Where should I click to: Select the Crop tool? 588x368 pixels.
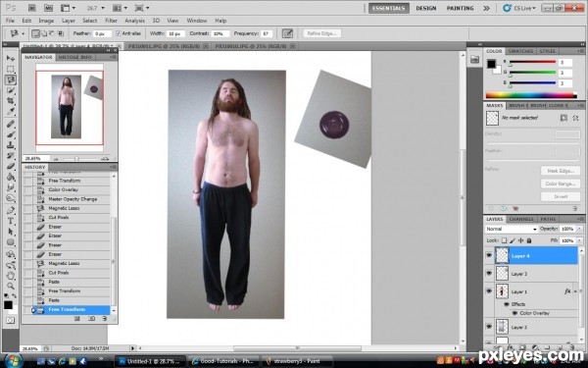(x=11, y=101)
